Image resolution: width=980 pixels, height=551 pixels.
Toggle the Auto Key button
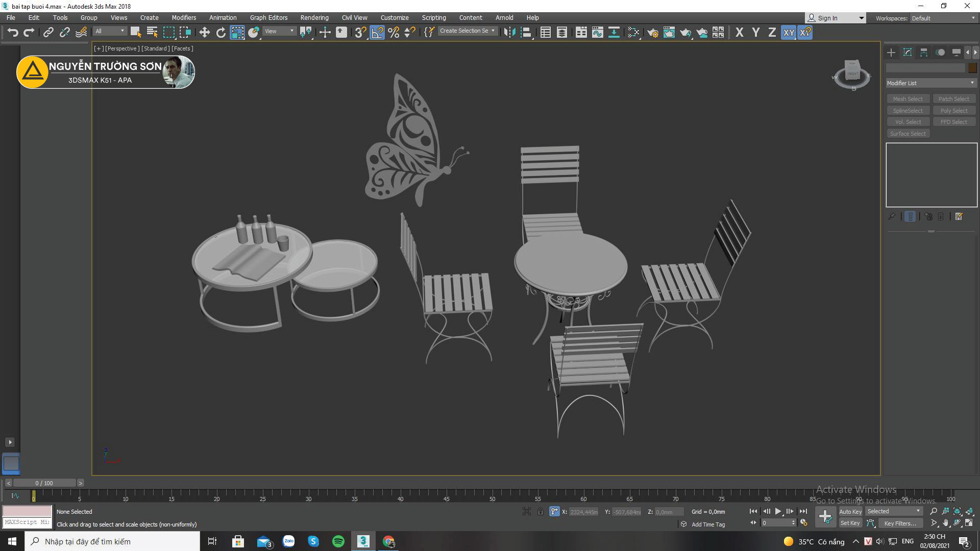point(850,512)
